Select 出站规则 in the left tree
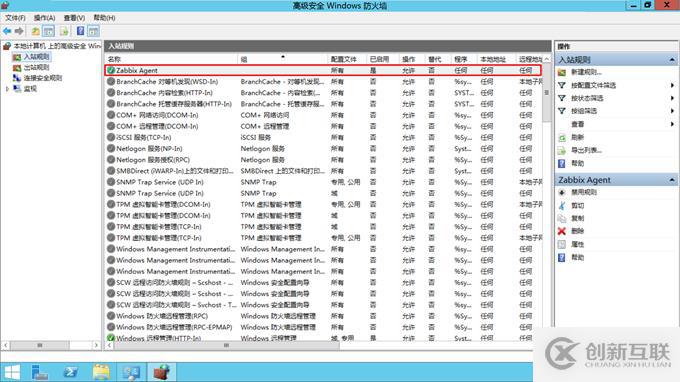This screenshot has height=382, width=680. pyautogui.click(x=36, y=68)
